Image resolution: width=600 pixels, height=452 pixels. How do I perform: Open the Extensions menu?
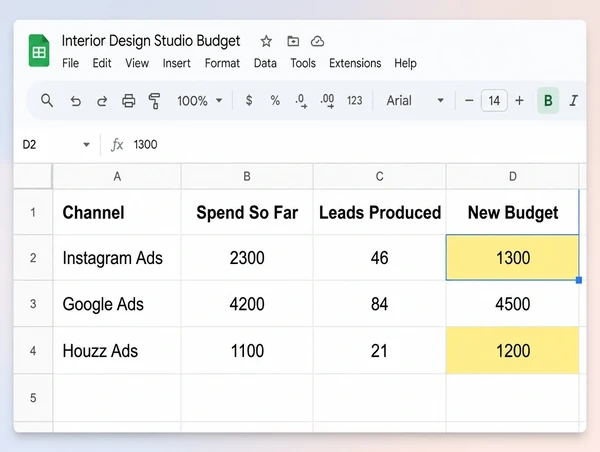coord(355,63)
